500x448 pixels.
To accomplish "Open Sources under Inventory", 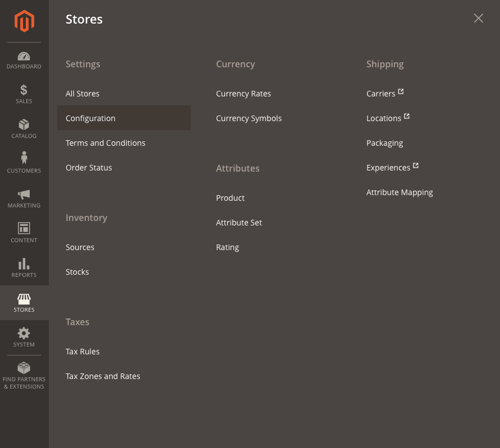I will [x=80, y=247].
